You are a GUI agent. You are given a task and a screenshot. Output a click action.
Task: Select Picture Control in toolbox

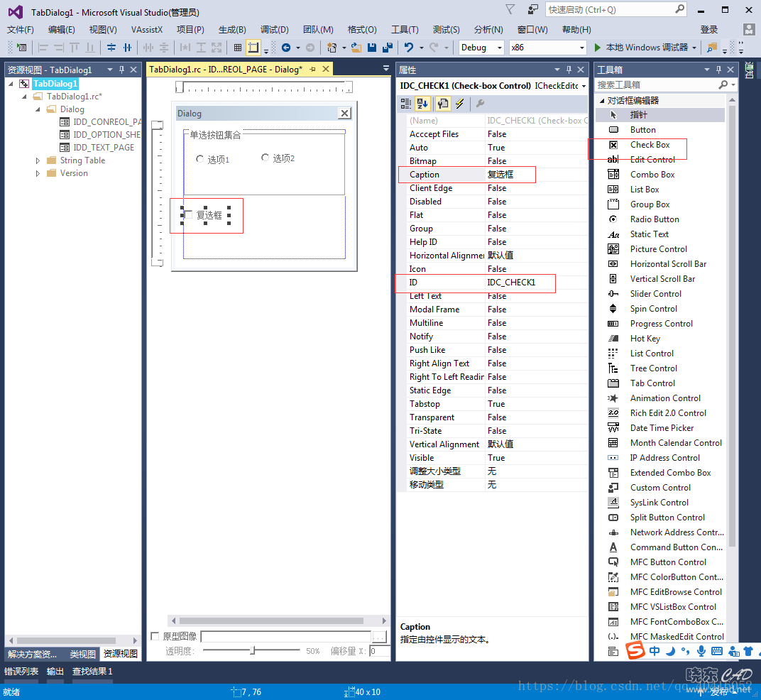658,249
